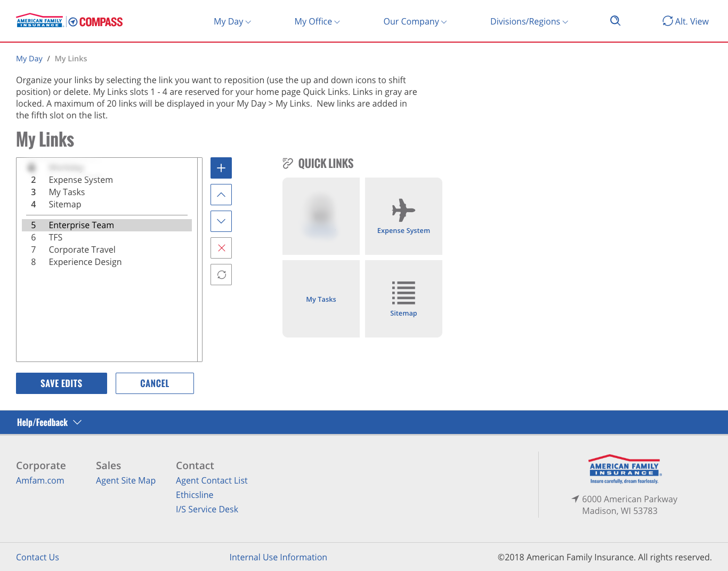Expand the Our Company menu
This screenshot has width=728, height=571.
pyautogui.click(x=415, y=21)
